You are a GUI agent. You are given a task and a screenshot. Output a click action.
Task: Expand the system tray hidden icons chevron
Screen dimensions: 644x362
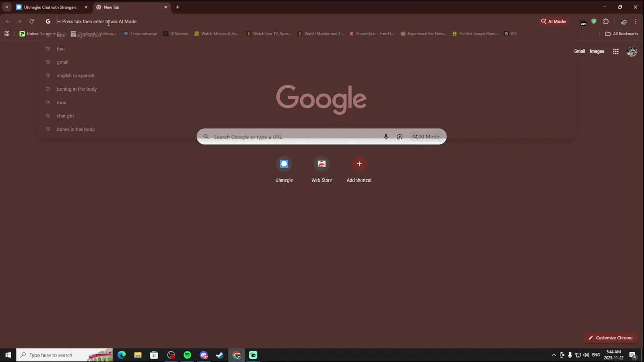click(554, 355)
